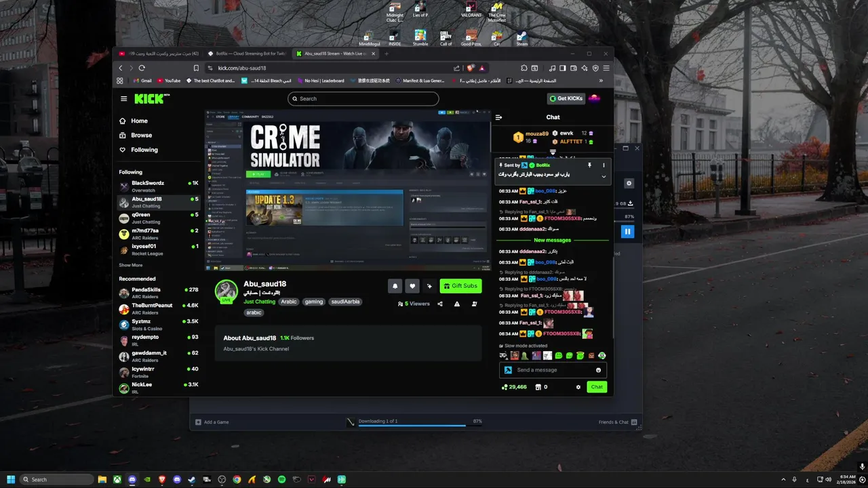Unpin the BotRix pinned message
868x488 pixels.
(589, 165)
